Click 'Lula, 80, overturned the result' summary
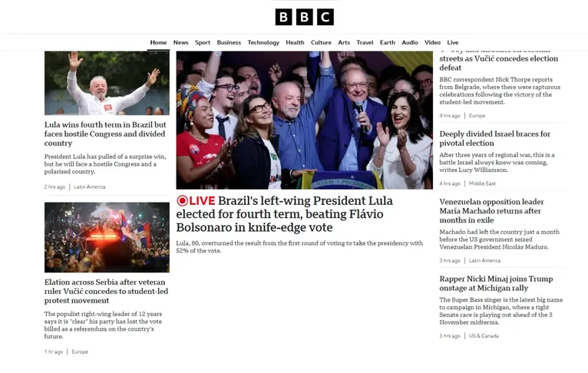 [x=299, y=246]
